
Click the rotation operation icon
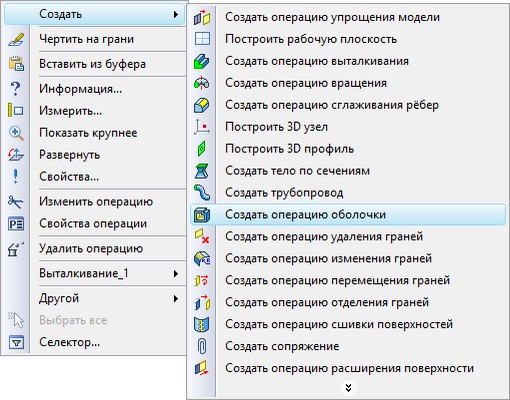[202, 83]
